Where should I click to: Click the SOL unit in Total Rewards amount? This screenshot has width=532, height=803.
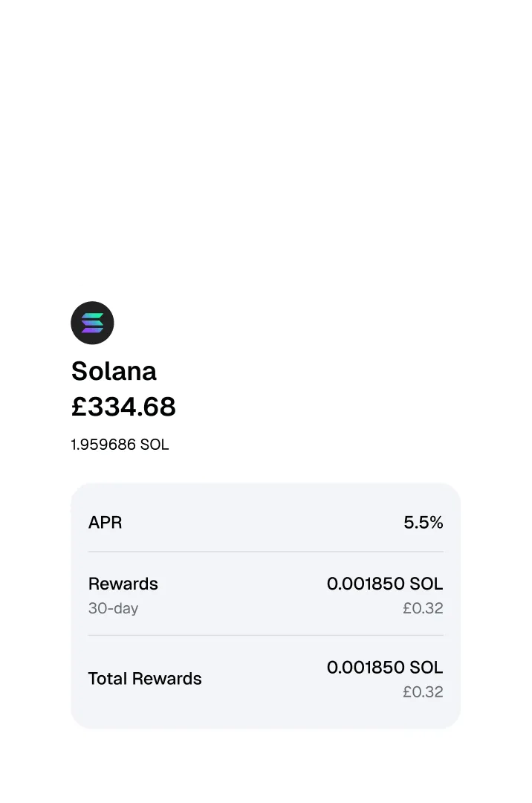(427, 668)
